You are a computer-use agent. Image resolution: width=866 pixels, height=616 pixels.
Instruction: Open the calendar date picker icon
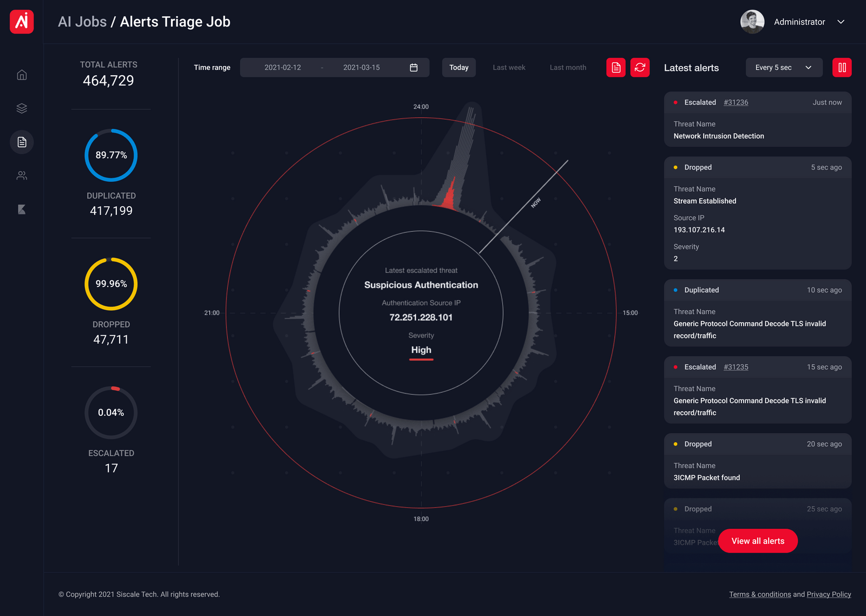(414, 67)
